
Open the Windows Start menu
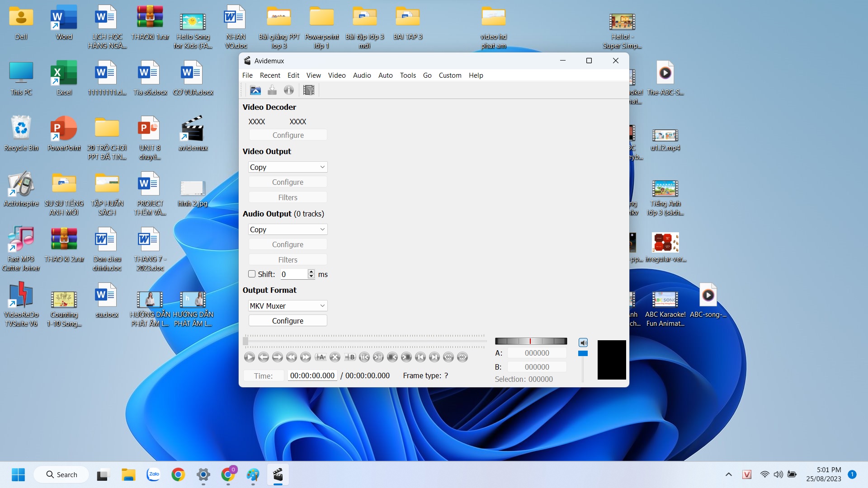click(18, 474)
